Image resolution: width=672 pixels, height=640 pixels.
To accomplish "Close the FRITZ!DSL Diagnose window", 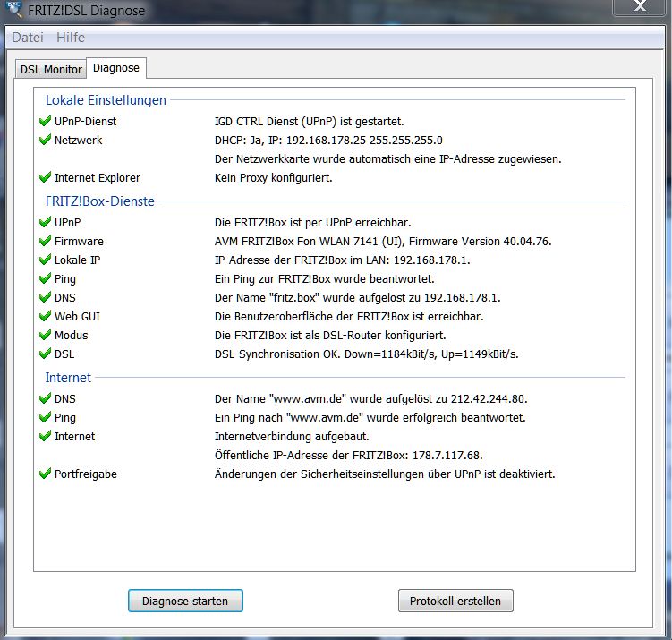I will tap(641, 6).
